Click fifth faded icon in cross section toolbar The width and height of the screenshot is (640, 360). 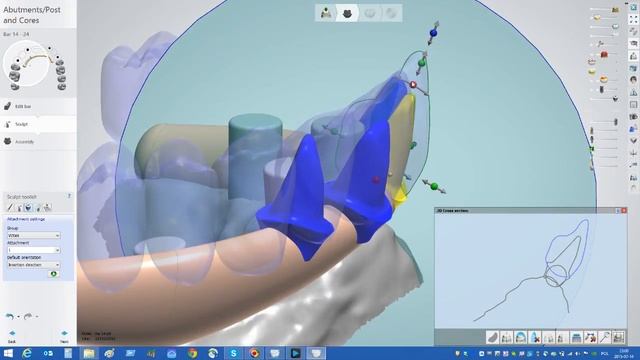point(549,337)
